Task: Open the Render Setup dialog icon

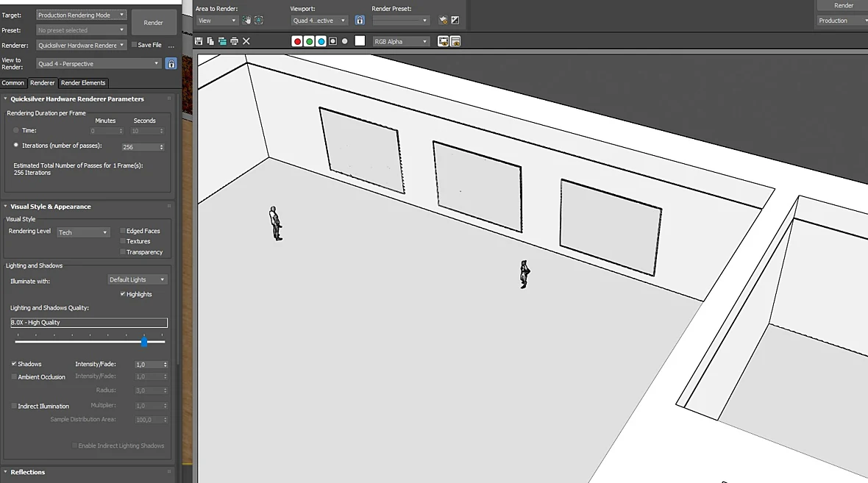Action: (443, 21)
